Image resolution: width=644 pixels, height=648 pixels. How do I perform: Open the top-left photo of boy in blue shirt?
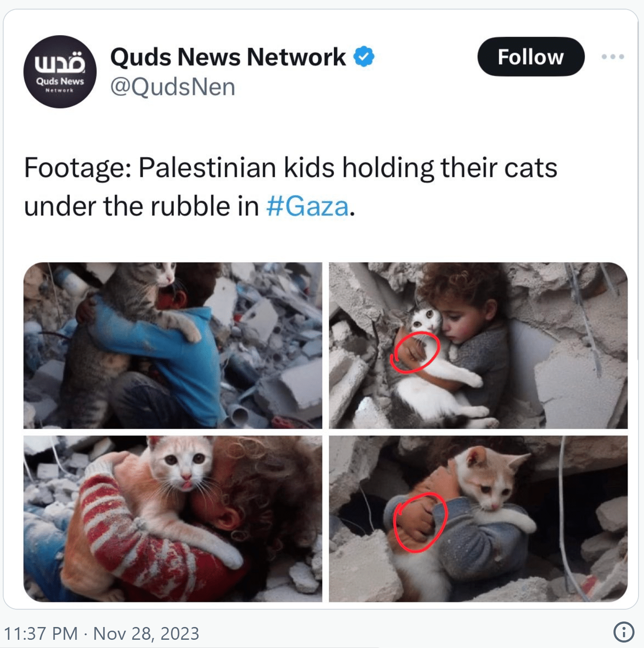click(173, 345)
